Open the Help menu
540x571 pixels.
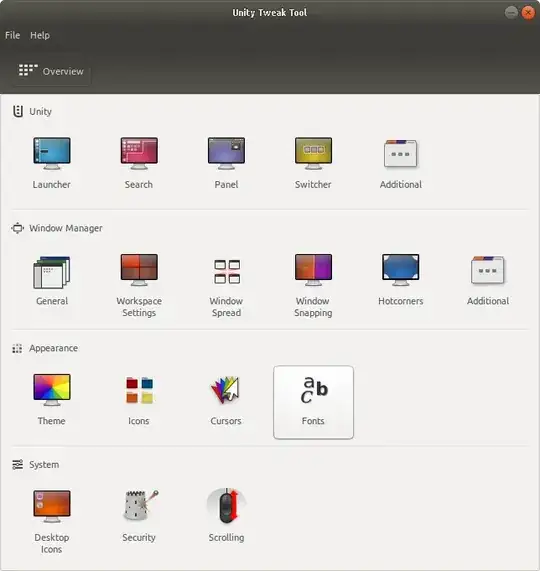tap(40, 35)
